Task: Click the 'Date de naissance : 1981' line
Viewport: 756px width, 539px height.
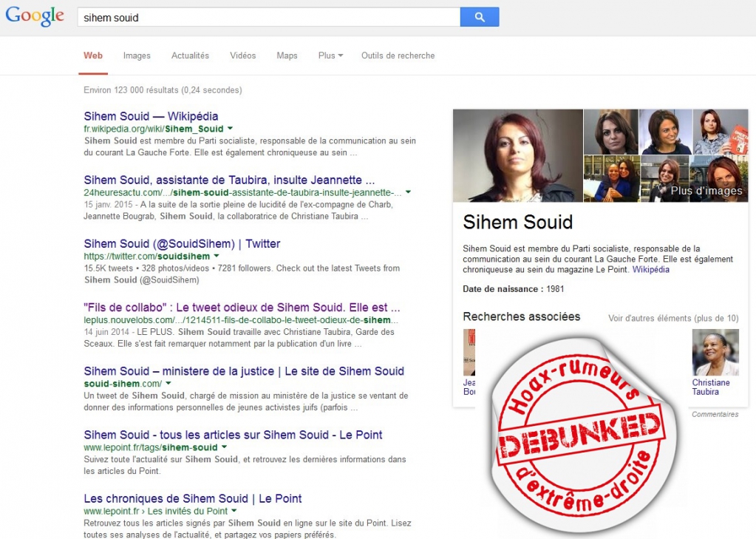Action: pyautogui.click(x=514, y=289)
